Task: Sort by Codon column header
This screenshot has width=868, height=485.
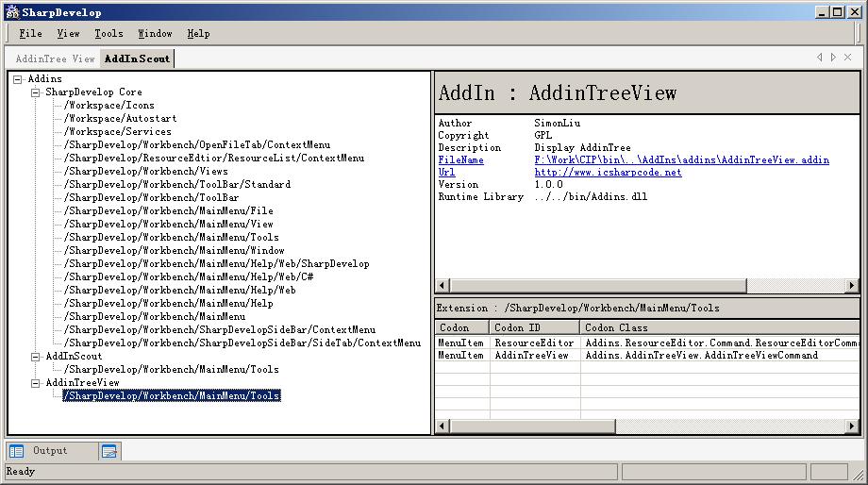Action: [462, 327]
